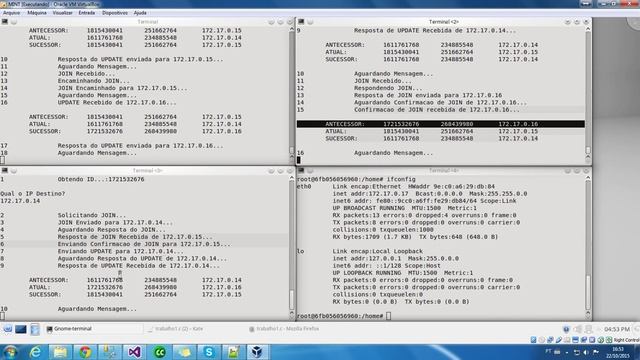This screenshot has height=360, width=640.
Task: Click 'Obtendo ID...:1721532676' in Terminal <3>
Action: [x=101, y=179]
